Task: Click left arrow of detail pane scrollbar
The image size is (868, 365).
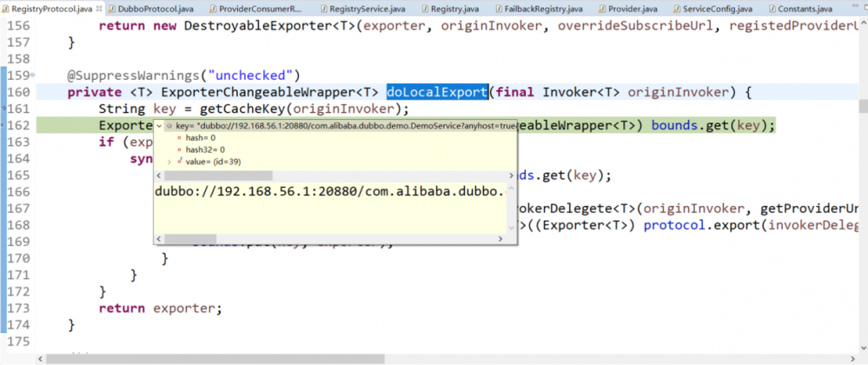Action: tap(159, 239)
